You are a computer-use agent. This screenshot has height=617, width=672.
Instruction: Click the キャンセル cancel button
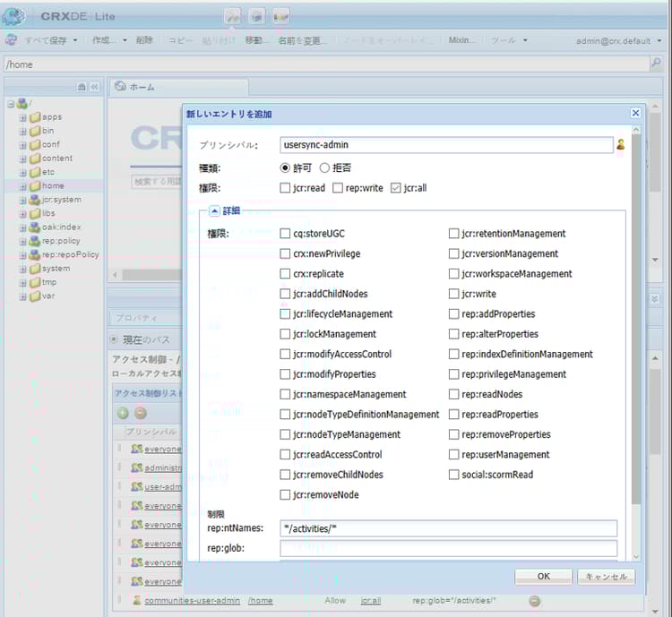pyautogui.click(x=606, y=577)
